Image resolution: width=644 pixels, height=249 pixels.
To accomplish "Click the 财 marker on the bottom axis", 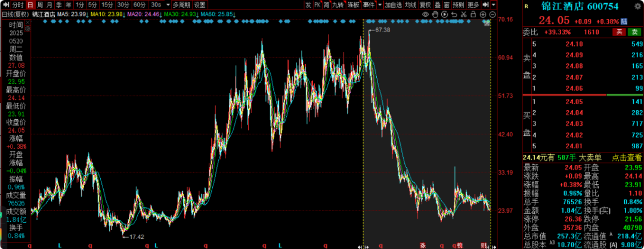I will [x=484, y=245].
